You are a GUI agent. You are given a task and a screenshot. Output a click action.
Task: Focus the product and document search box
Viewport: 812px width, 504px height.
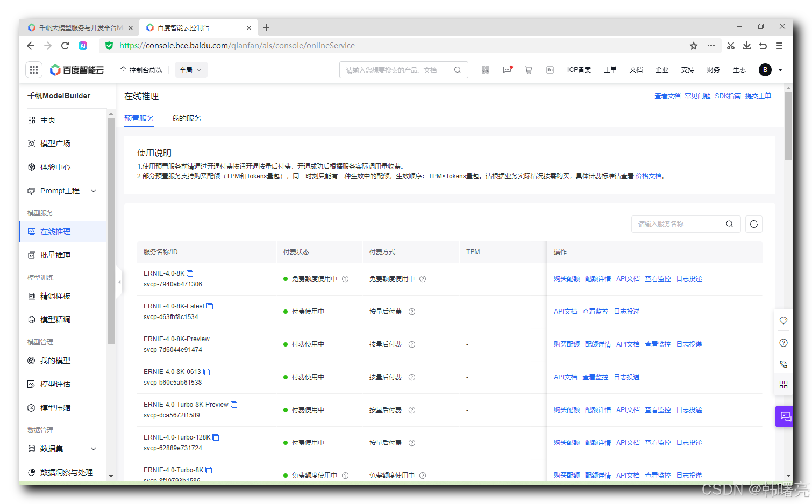404,70
